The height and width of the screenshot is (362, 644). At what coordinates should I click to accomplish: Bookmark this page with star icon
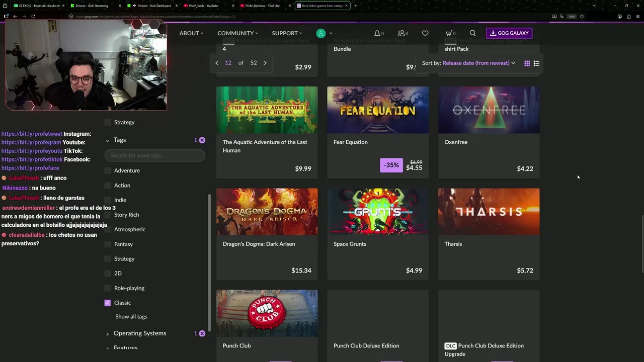tap(582, 16)
